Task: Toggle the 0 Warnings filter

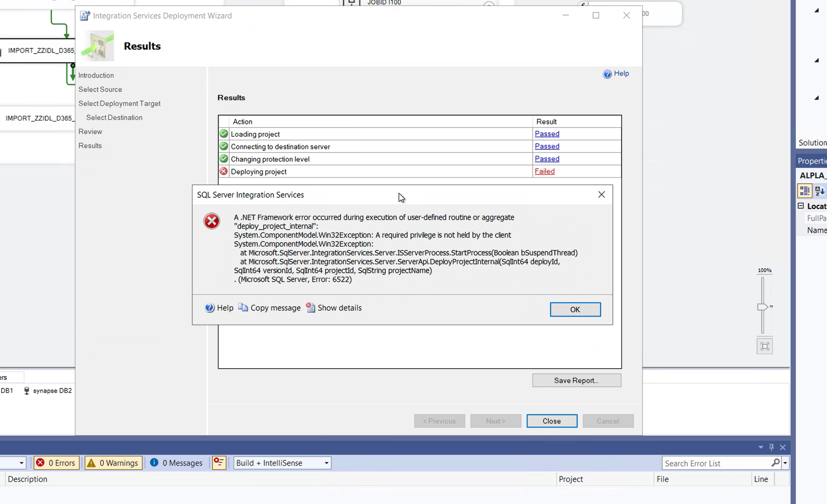Action: point(113,463)
